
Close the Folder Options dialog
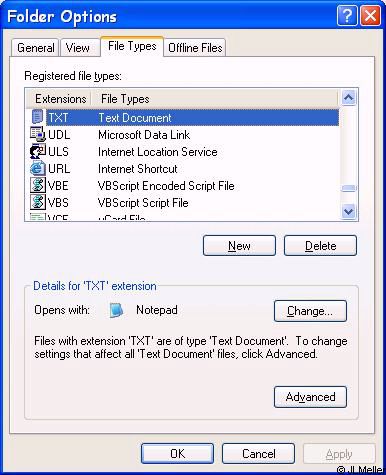[x=370, y=16]
